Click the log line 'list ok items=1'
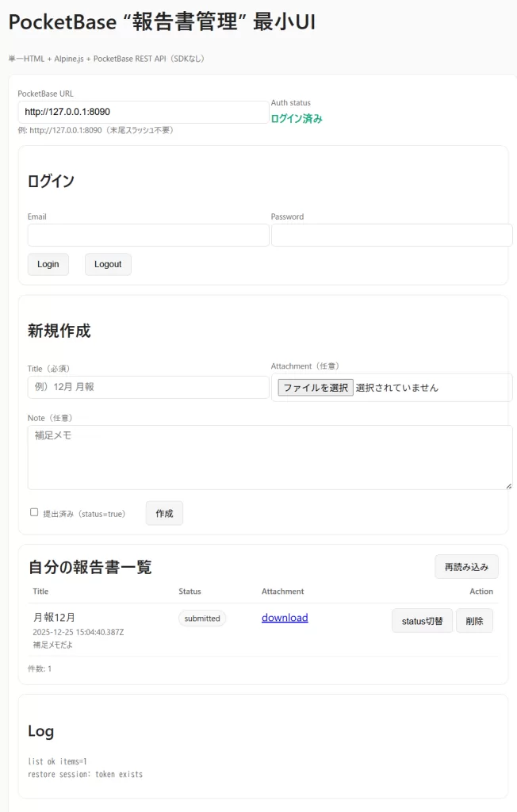Screen dimensions: 517x812 pyautogui.click(x=58, y=761)
